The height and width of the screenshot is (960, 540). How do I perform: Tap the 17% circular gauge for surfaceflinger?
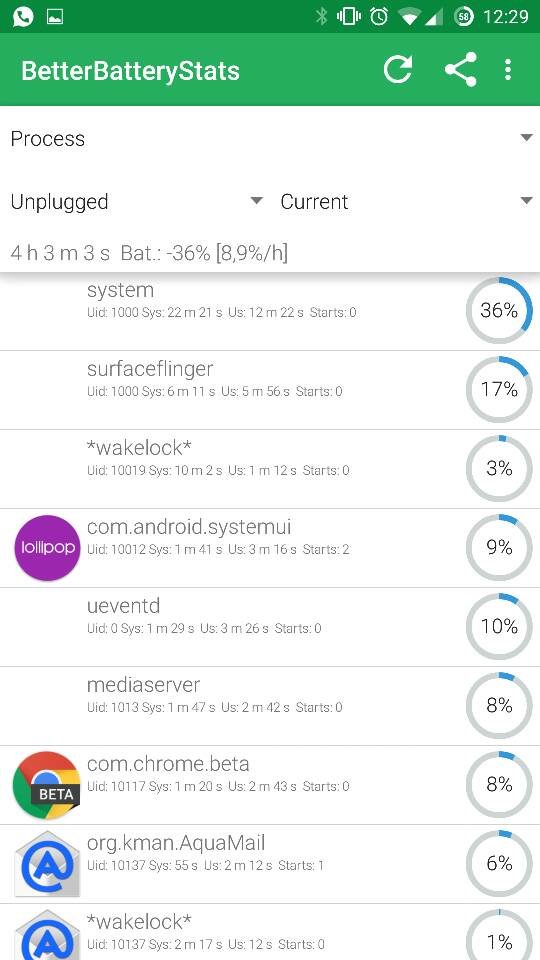[x=499, y=389]
